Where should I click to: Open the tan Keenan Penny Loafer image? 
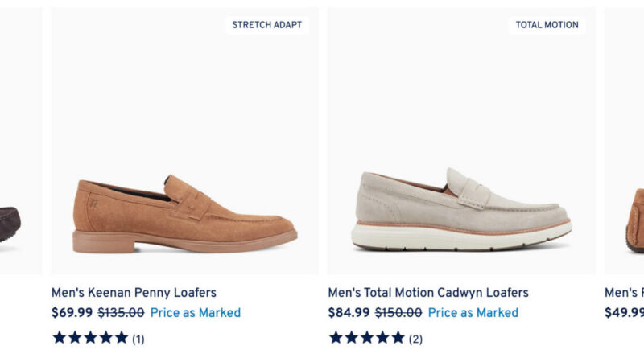tap(185, 141)
